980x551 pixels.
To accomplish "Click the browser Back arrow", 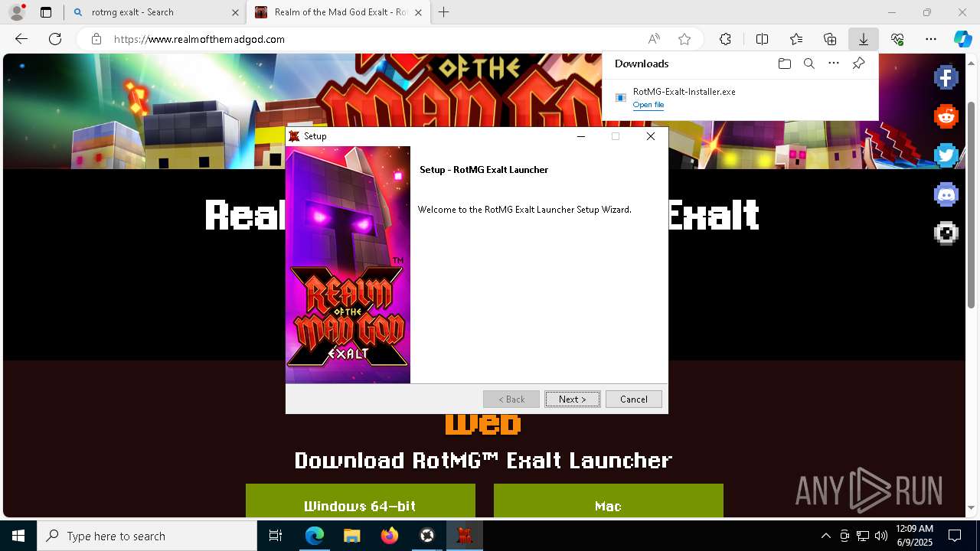I will [21, 39].
